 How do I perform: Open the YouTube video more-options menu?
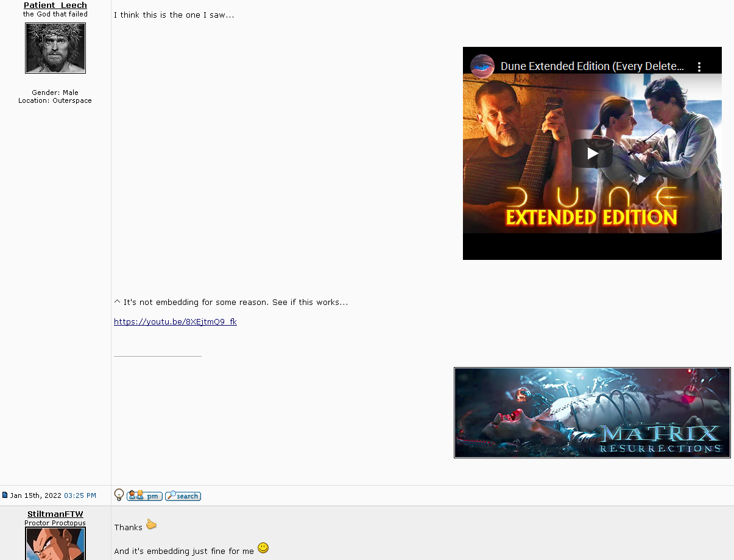(x=699, y=66)
